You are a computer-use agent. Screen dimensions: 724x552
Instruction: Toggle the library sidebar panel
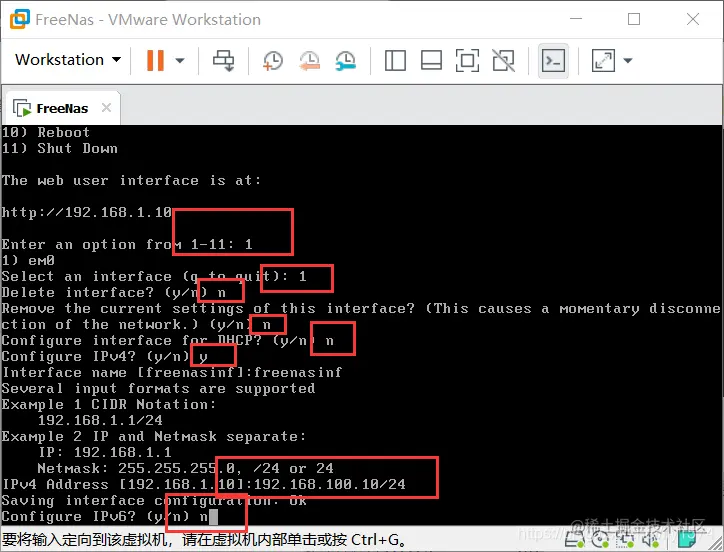395,61
